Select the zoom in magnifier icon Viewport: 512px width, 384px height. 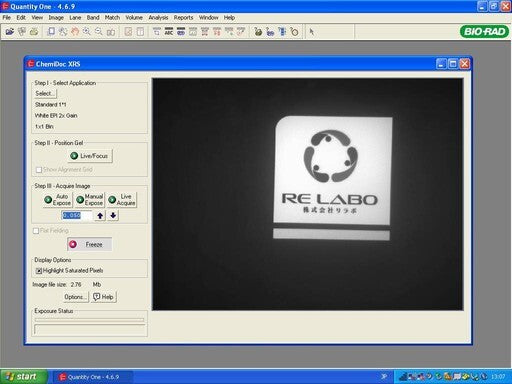coord(87,32)
